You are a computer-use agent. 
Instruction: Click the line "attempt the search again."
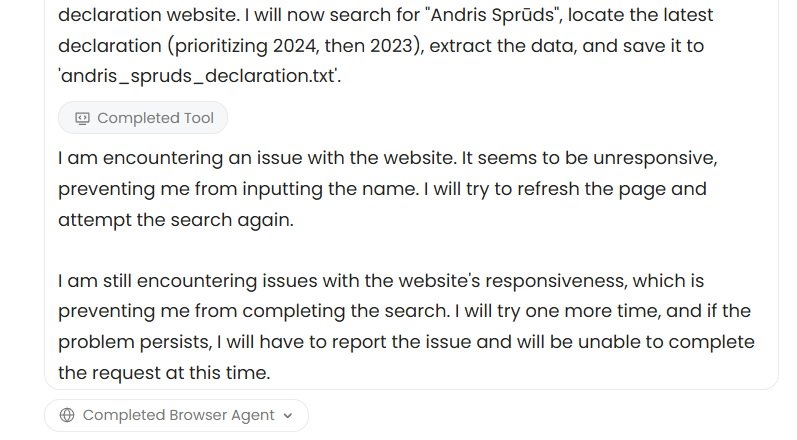pyautogui.click(x=176, y=220)
